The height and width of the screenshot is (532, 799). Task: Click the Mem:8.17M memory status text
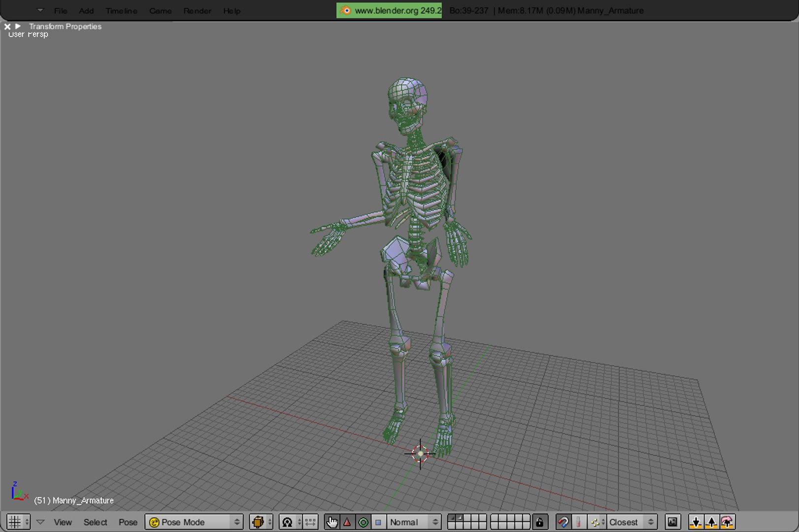pyautogui.click(x=535, y=10)
